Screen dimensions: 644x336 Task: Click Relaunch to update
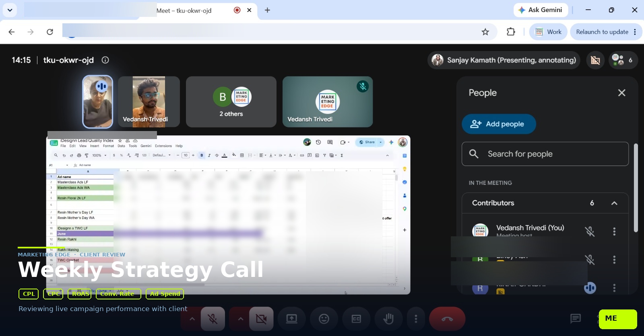pyautogui.click(x=602, y=32)
